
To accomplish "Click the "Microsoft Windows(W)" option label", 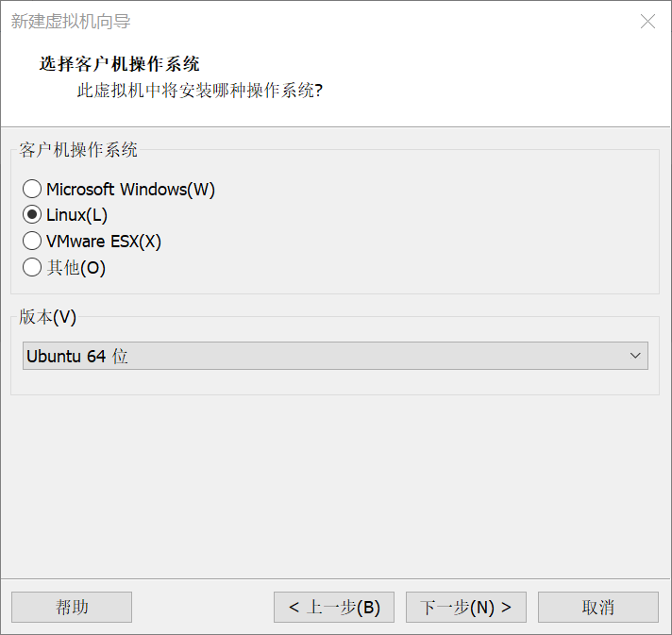I will (130, 190).
